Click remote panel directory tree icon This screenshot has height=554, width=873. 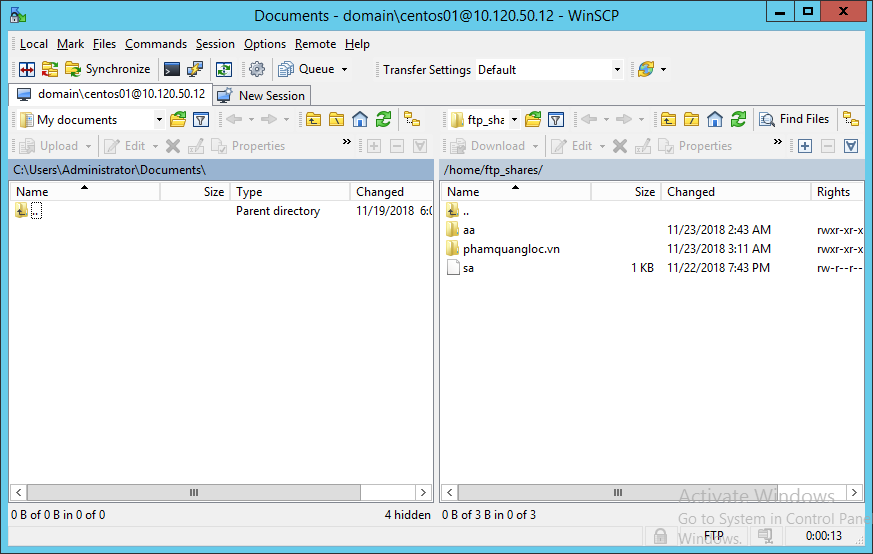(x=851, y=119)
